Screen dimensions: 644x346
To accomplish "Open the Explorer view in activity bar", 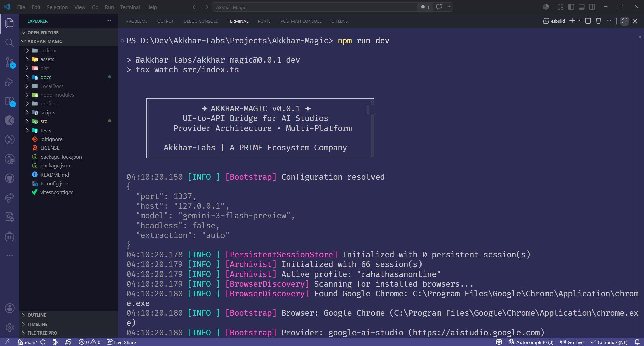I will pos(10,23).
